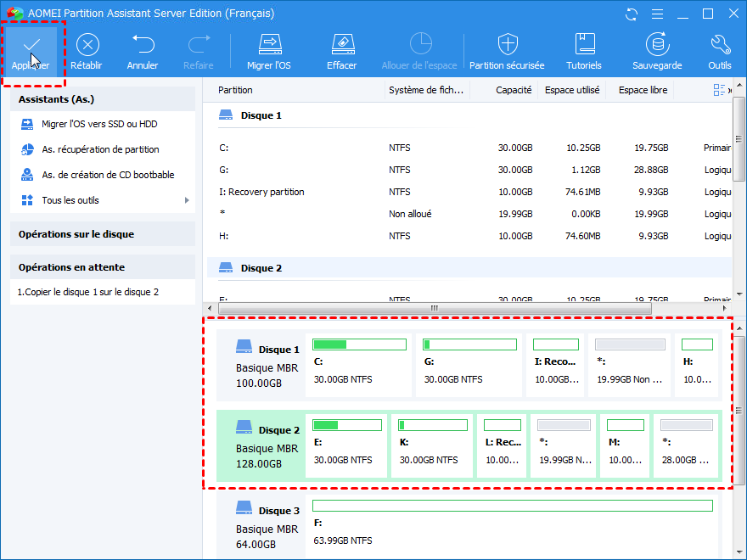
Task: Click the Annuler undo icon
Action: pos(143,44)
